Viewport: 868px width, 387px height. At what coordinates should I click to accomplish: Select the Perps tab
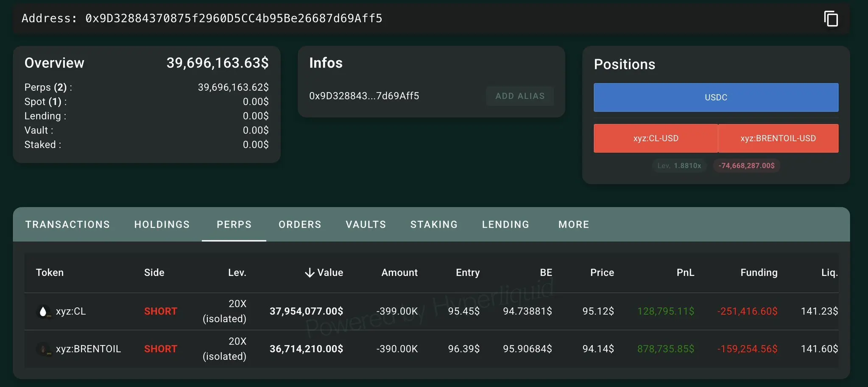tap(234, 224)
